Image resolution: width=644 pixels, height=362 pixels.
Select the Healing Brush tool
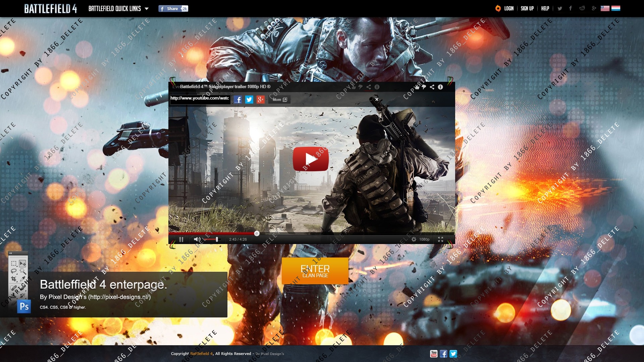coord(14,288)
